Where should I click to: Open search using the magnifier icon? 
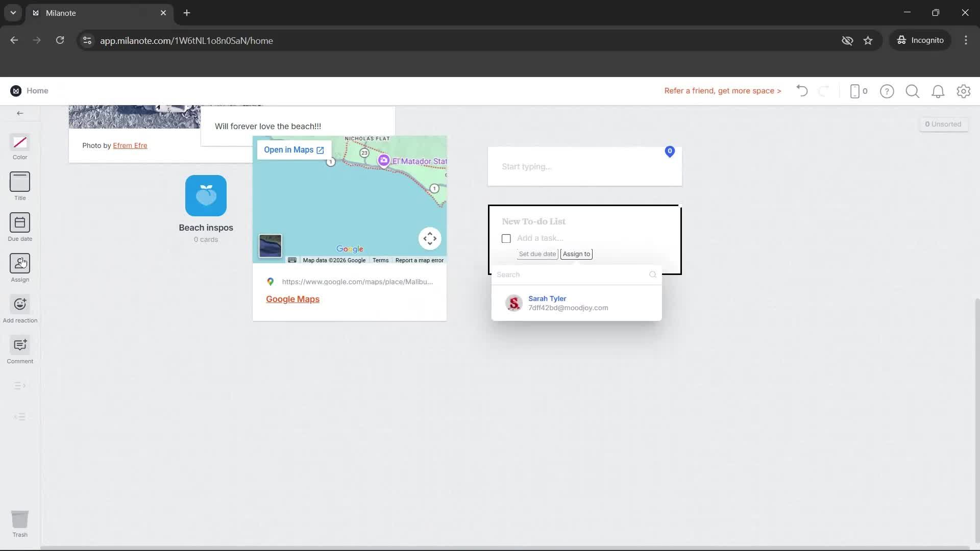[x=913, y=91]
